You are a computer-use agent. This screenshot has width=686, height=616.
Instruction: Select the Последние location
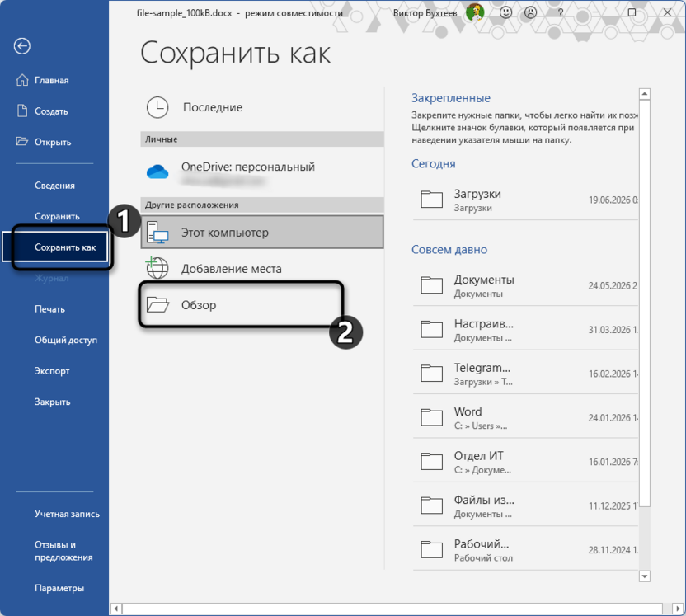[x=262, y=107]
